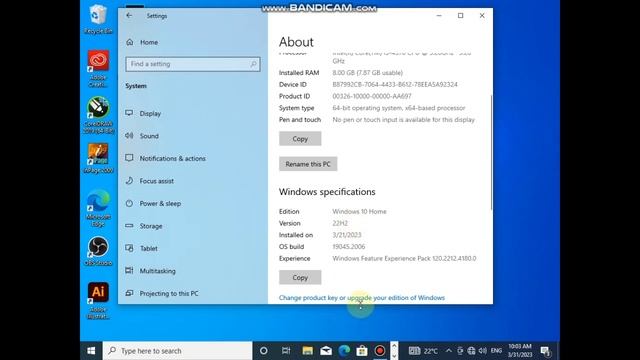Open network icon in system tray
640x360 pixels.
[471, 351]
